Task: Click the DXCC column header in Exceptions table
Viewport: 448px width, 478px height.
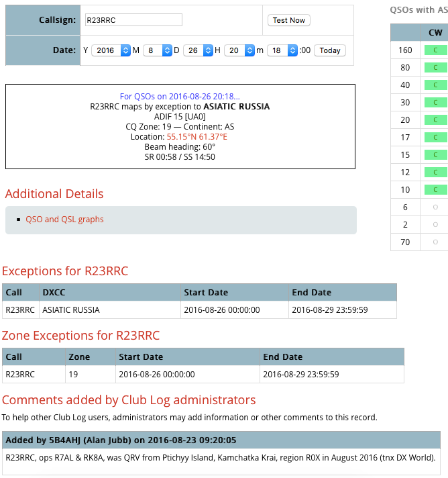Action: click(110, 292)
